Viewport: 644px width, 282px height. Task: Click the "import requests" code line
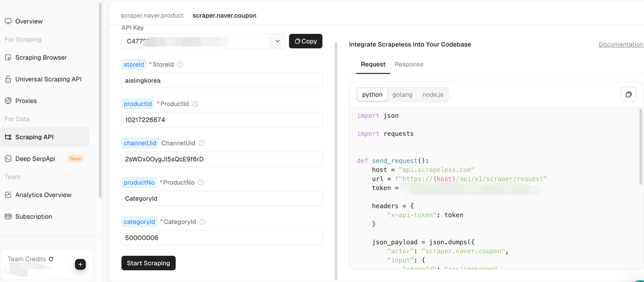tap(385, 133)
